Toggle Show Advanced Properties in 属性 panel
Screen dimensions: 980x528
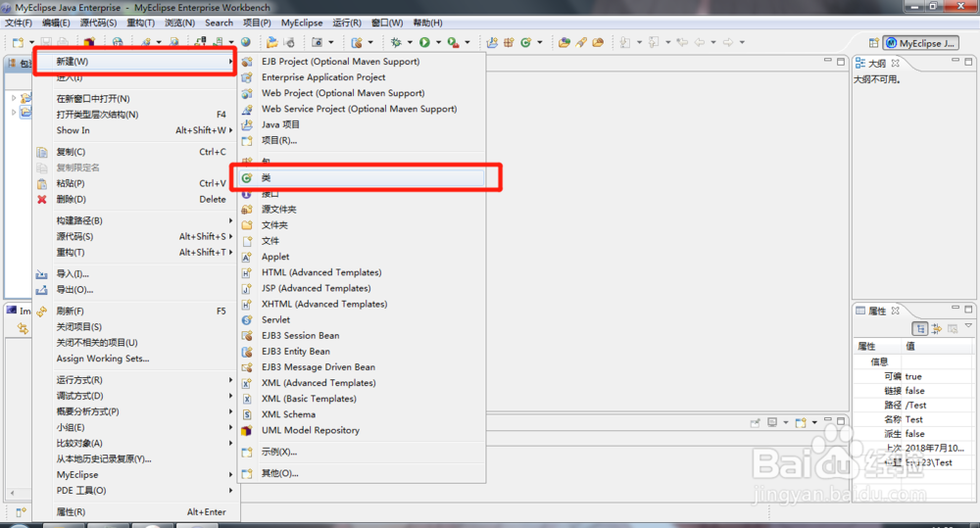[936, 329]
